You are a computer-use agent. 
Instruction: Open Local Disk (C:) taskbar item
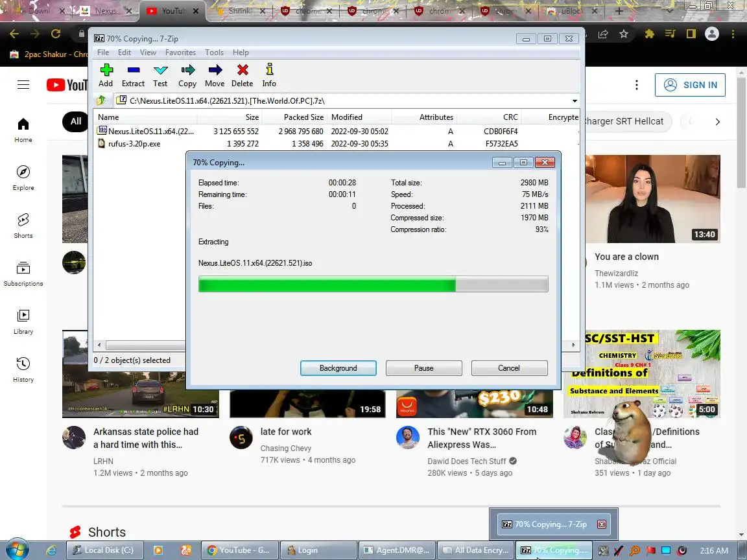point(104,550)
